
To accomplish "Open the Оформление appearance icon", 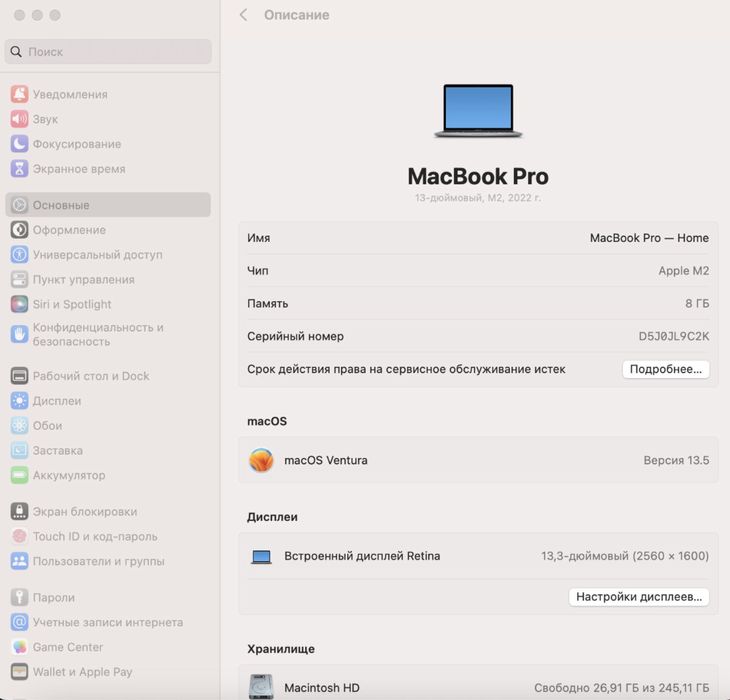I will (19, 229).
